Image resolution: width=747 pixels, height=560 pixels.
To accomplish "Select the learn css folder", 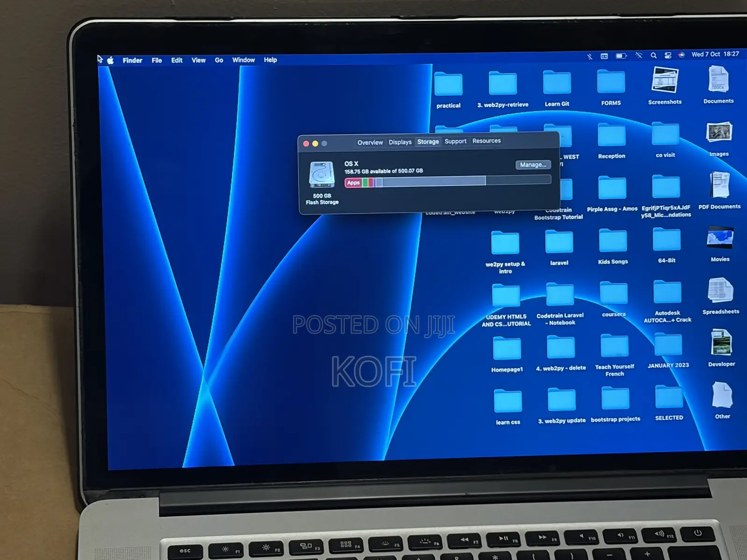I will click(508, 402).
